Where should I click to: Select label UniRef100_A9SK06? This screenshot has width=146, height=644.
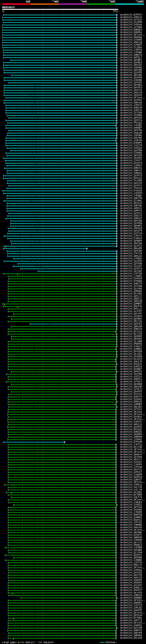pyautogui.click(x=131, y=95)
